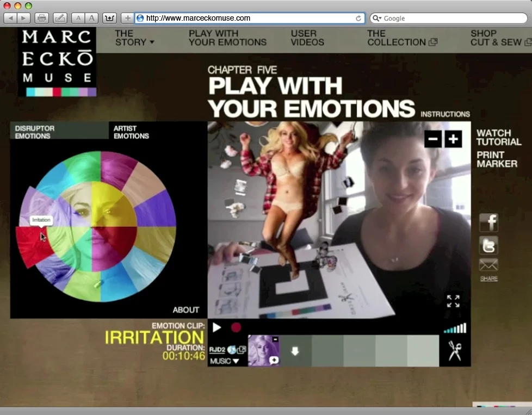The height and width of the screenshot is (415, 532).
Task: Open the RJD2 artist link
Action: (x=217, y=350)
